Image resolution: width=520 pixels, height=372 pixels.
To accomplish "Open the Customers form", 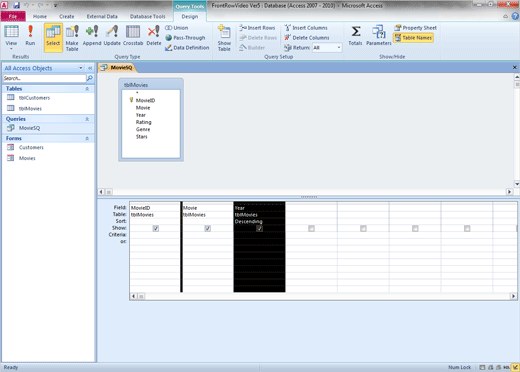I will tap(31, 147).
